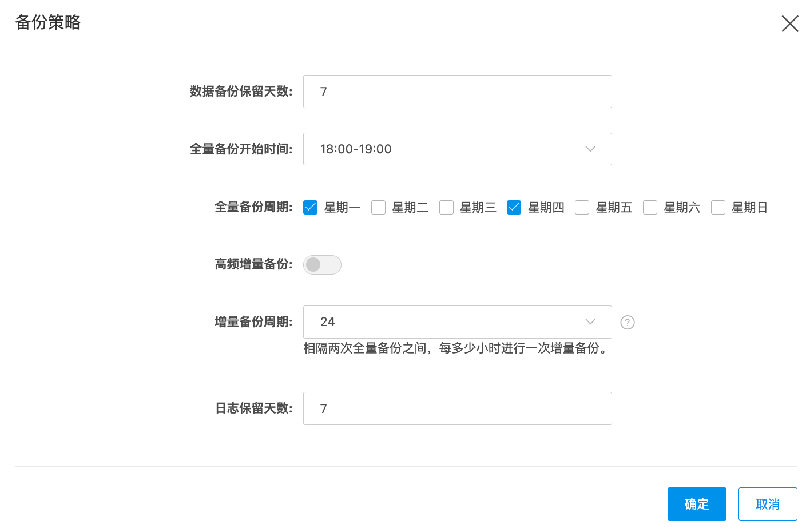Tick the 星期五 checkbox
Viewport: 810px width, 532px height.
582,207
